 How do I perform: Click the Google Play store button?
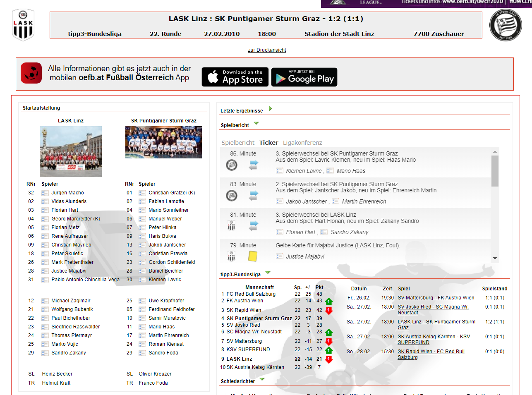[x=304, y=77]
